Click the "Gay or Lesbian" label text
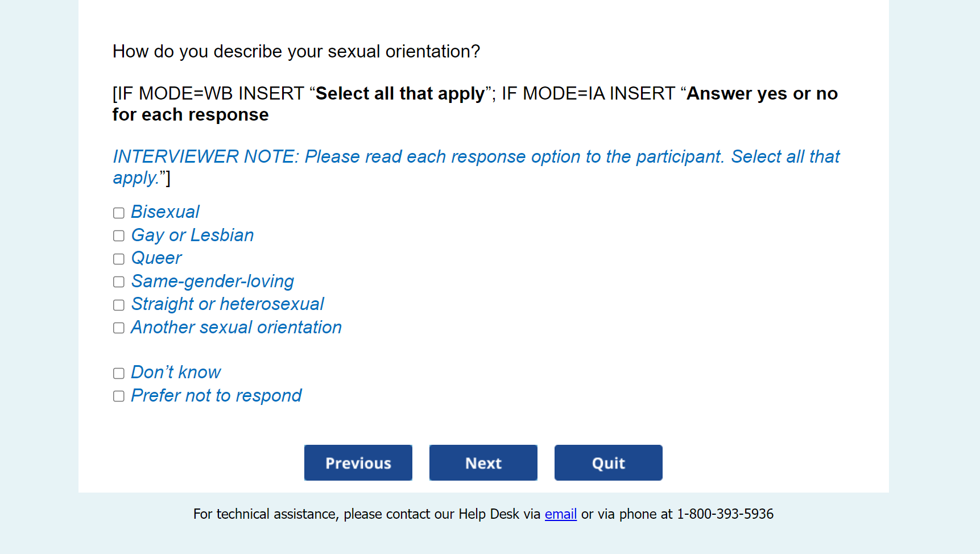The image size is (980, 554). [x=192, y=235]
